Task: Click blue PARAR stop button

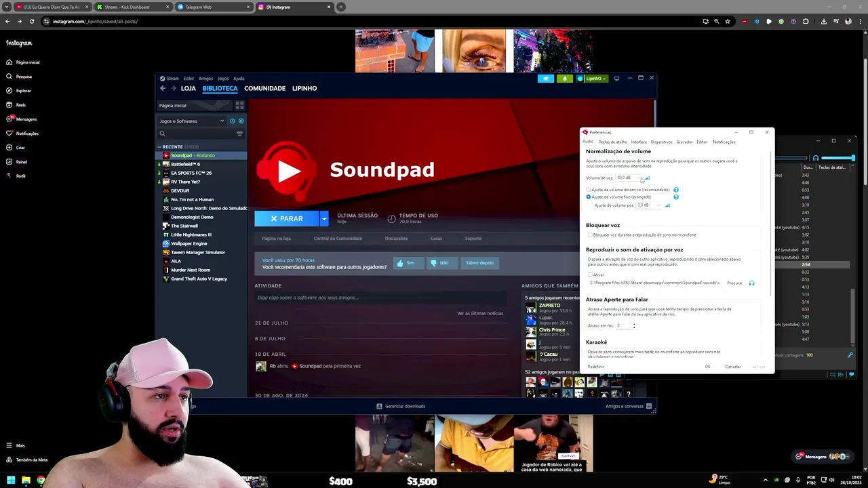Action: click(x=287, y=218)
